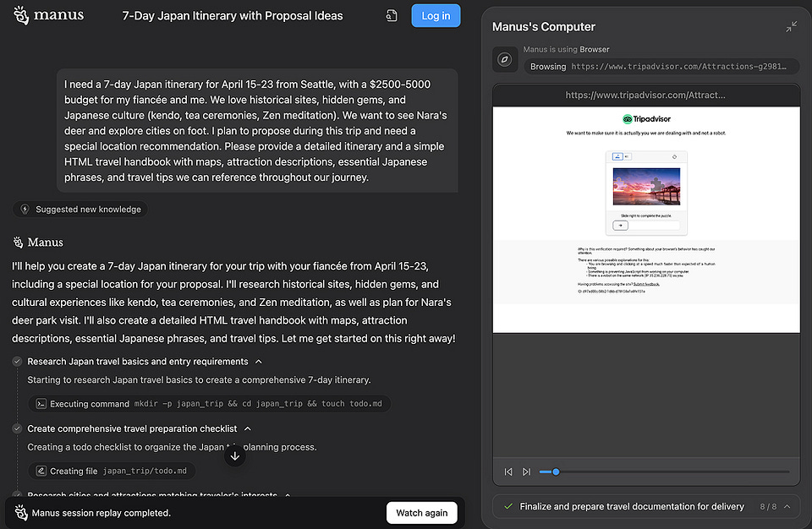The width and height of the screenshot is (812, 529).
Task: Click the Manus session replay completed text
Action: point(101,513)
